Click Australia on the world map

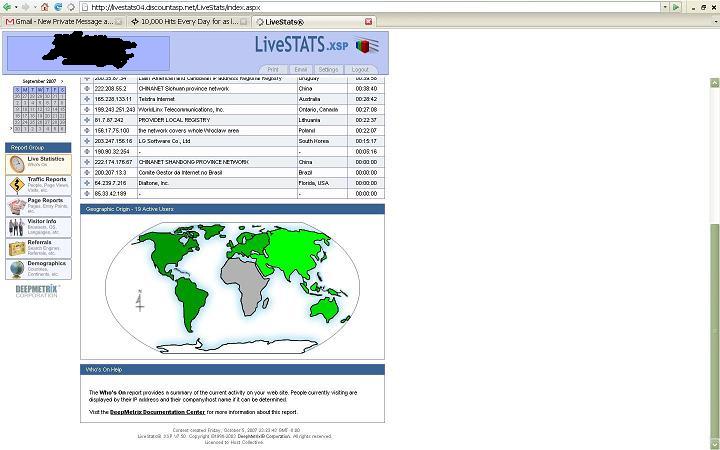point(325,309)
